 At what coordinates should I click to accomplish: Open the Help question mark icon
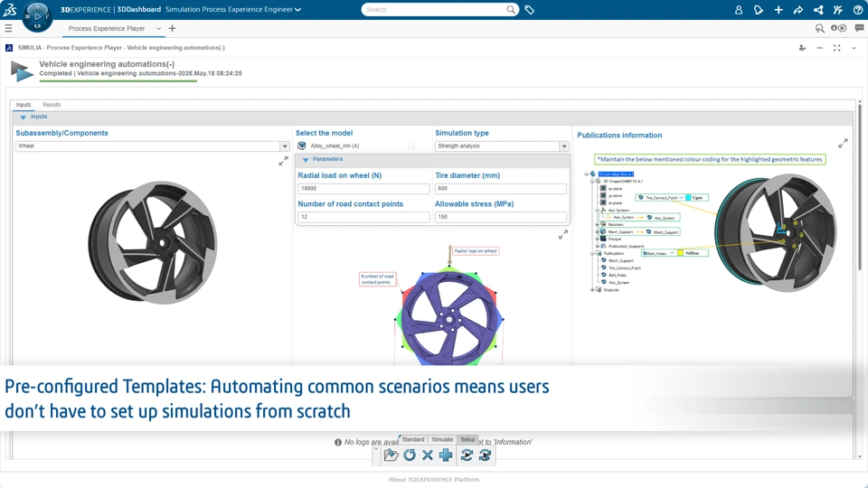(x=858, y=9)
